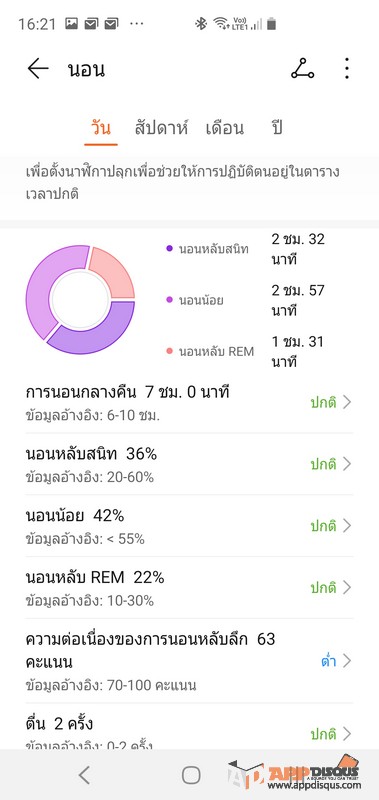Tap the Android home navigation button
Image resolution: width=379 pixels, height=800 pixels.
coord(191,775)
